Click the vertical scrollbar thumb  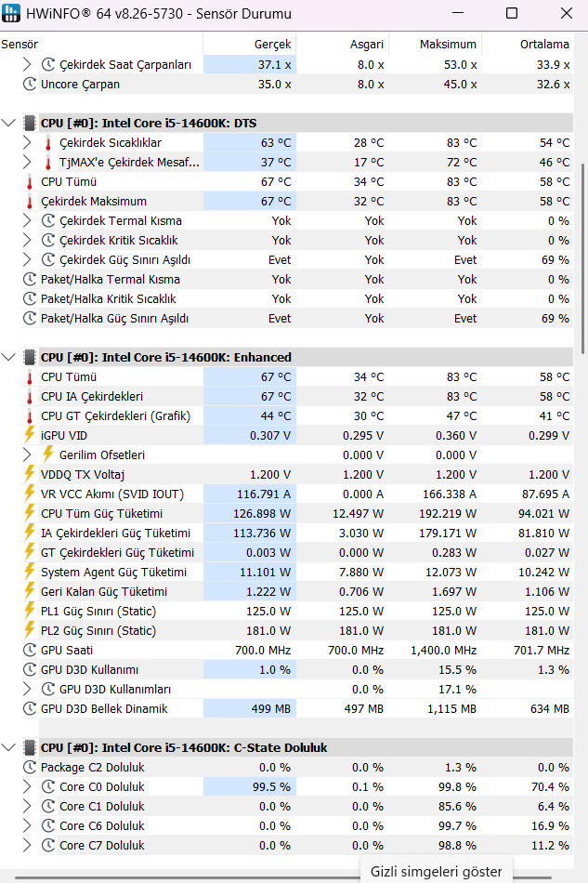582,257
